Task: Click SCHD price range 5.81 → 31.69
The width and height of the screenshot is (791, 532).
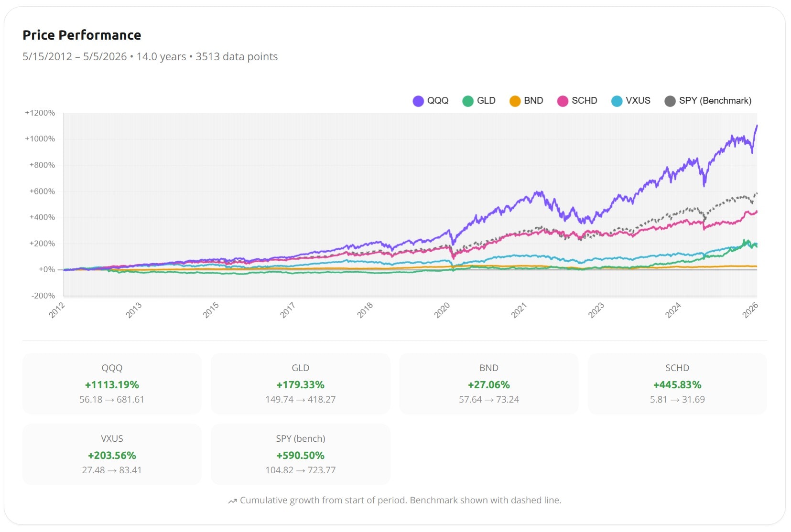Action: [677, 400]
